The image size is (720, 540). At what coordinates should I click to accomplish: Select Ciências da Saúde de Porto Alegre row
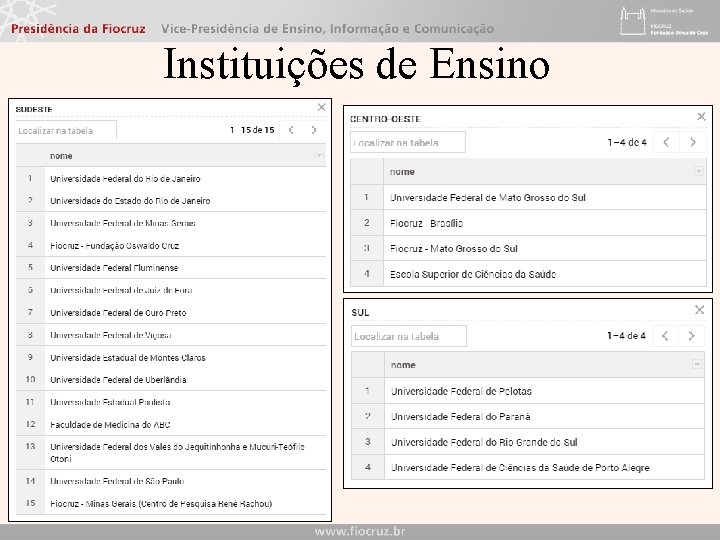click(528, 467)
